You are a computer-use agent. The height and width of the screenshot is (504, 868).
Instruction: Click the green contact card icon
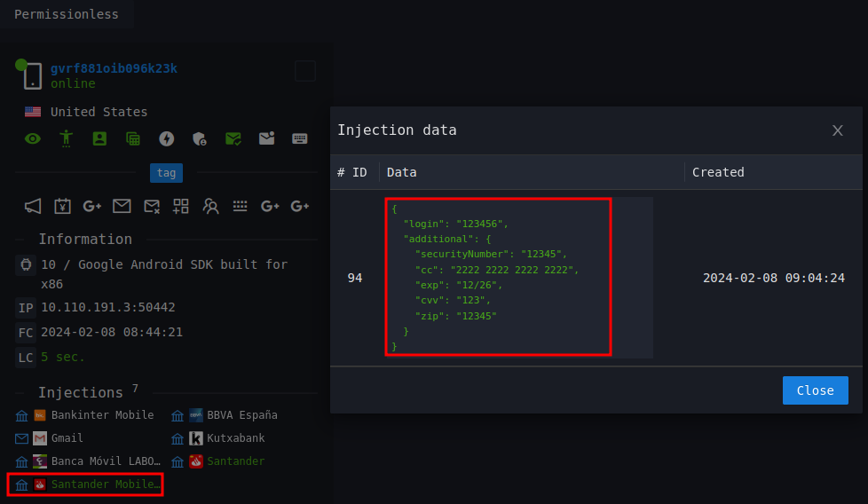pyautogui.click(x=99, y=138)
